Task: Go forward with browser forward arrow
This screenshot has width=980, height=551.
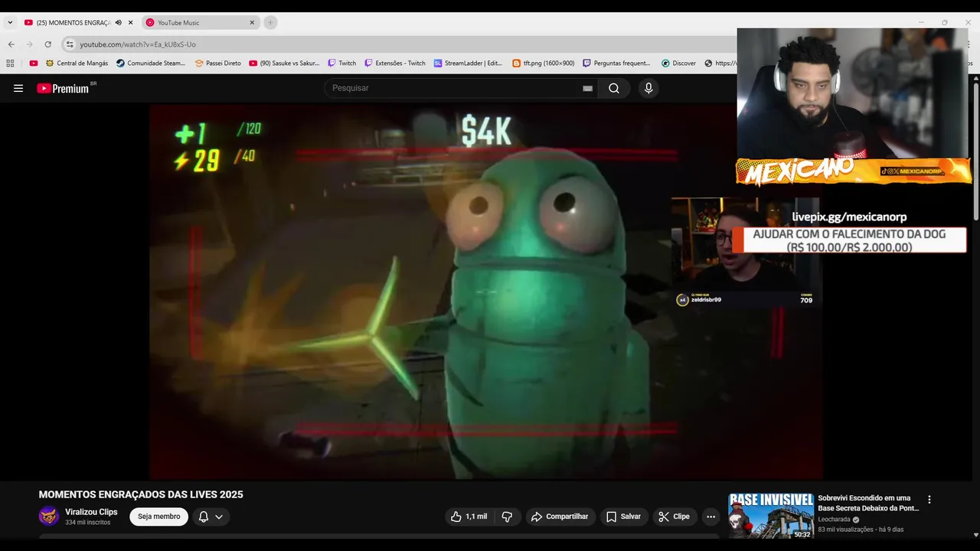Action: tap(29, 44)
